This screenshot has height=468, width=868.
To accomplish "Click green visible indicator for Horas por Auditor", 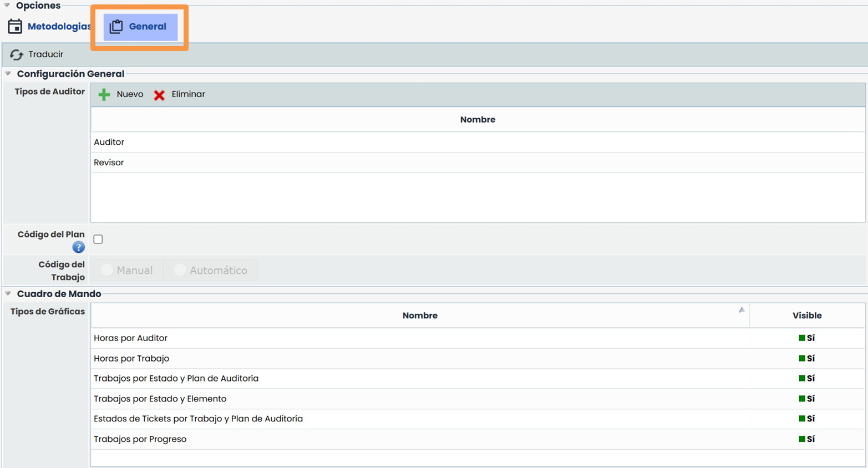I will click(x=801, y=338).
